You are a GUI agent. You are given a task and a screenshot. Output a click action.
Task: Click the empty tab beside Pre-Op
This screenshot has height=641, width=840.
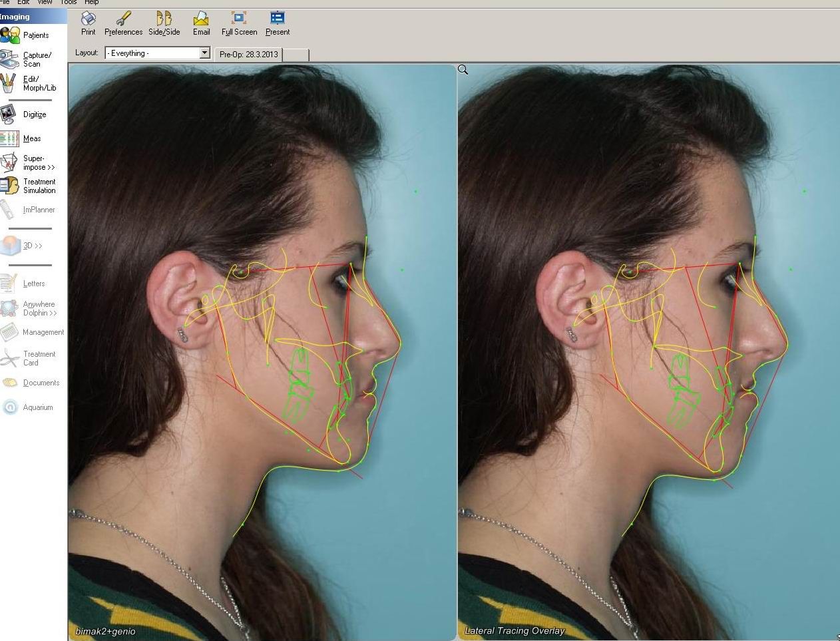[x=296, y=55]
